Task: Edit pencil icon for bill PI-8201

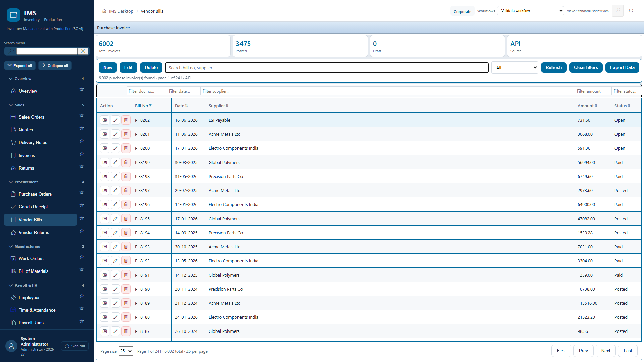Action: pyautogui.click(x=115, y=134)
